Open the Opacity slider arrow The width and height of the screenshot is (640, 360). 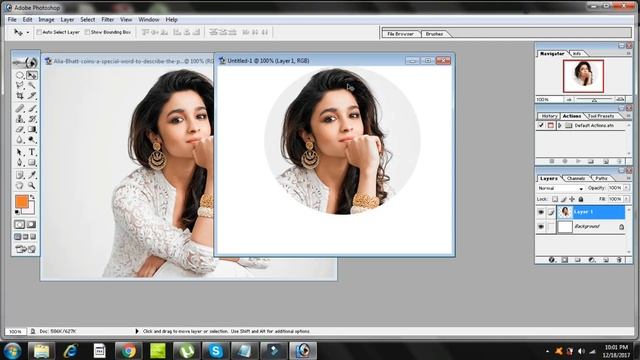pos(627,188)
